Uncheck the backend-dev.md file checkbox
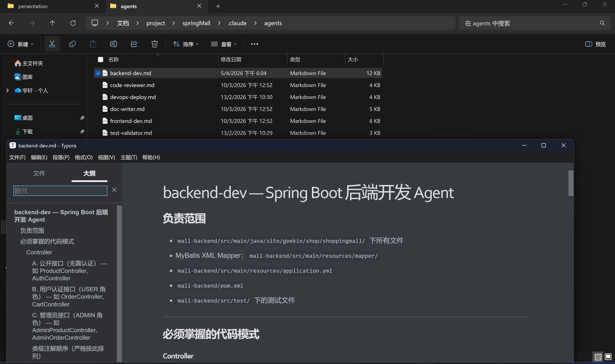615x364 pixels. (x=98, y=73)
